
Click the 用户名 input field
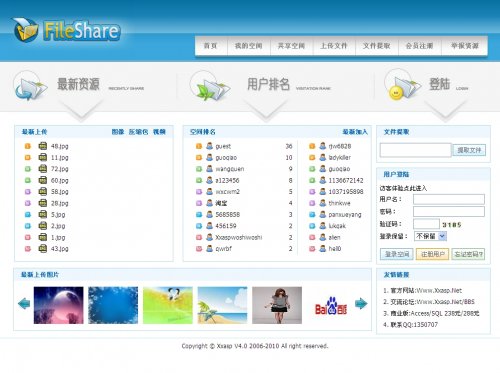click(x=449, y=199)
